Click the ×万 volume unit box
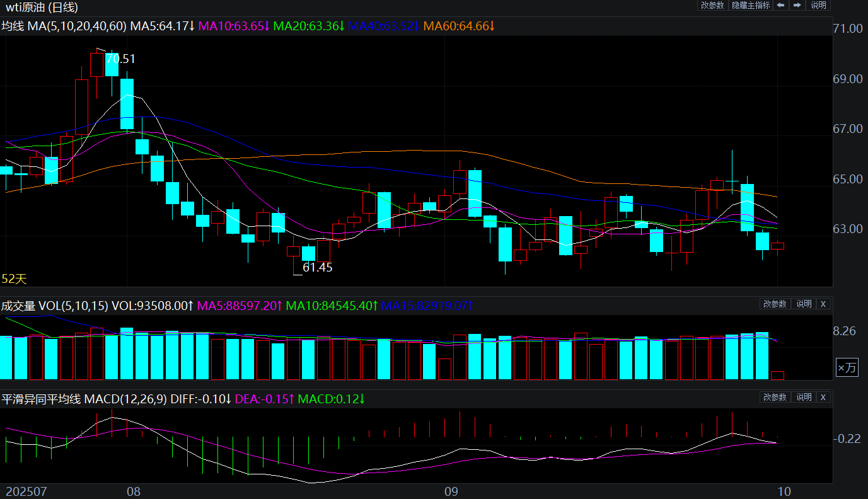868x499 pixels. coord(847,368)
